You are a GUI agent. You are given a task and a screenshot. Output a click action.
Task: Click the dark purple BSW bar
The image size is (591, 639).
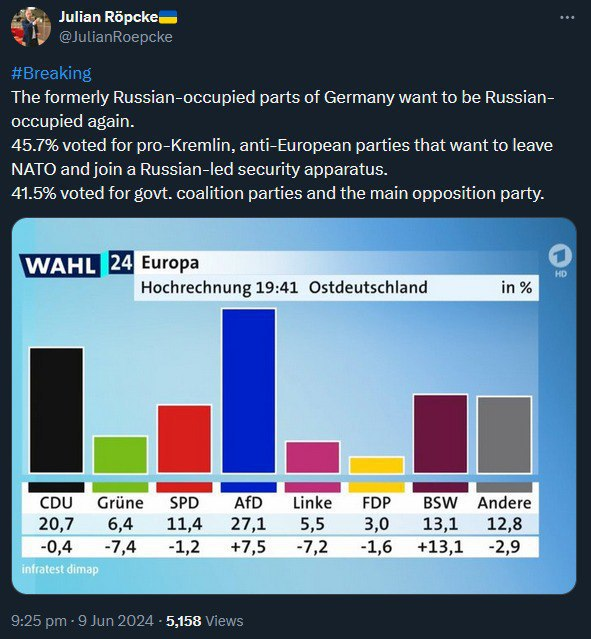(441, 434)
